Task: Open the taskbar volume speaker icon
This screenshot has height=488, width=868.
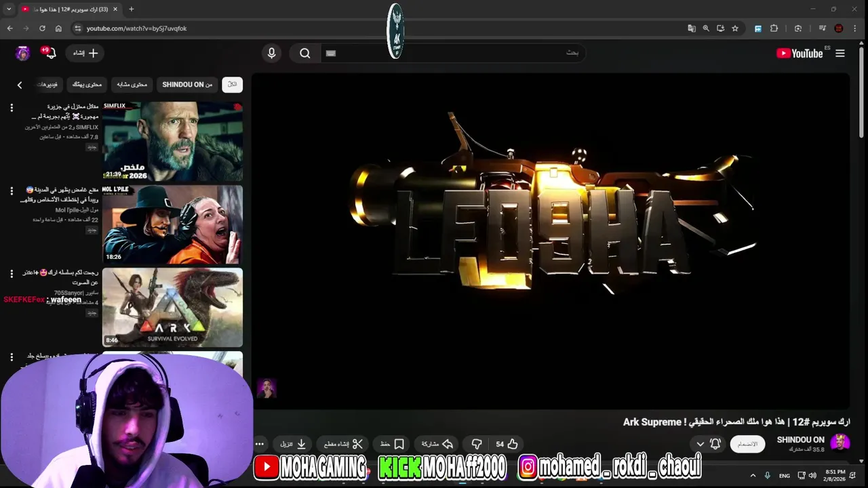Action: [812, 476]
